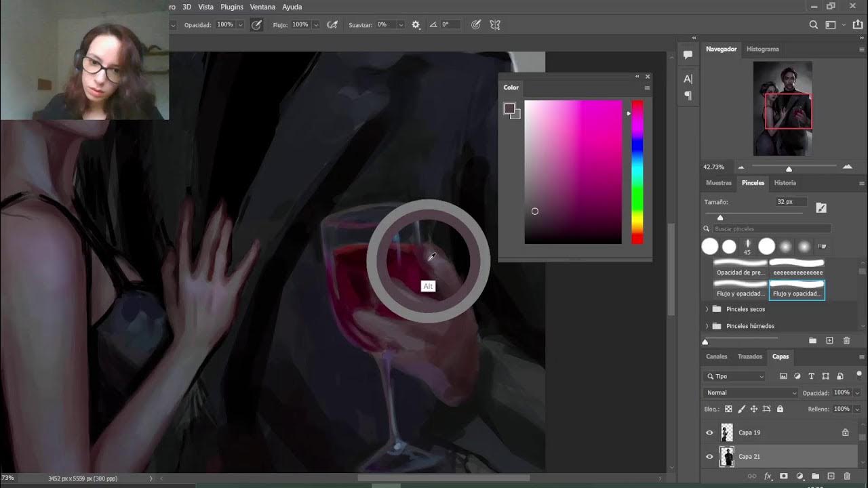This screenshot has width=868, height=488.
Task: Enable airbrush-style build-up icon after Flujo
Action: [x=332, y=24]
